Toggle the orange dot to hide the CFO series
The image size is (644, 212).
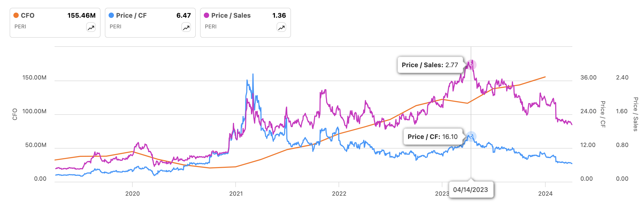point(16,15)
